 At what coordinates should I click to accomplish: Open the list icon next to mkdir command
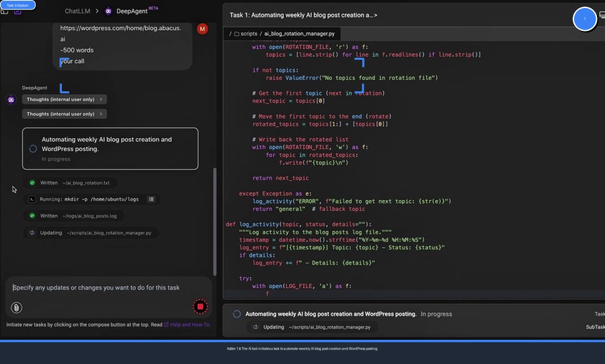pos(151,199)
